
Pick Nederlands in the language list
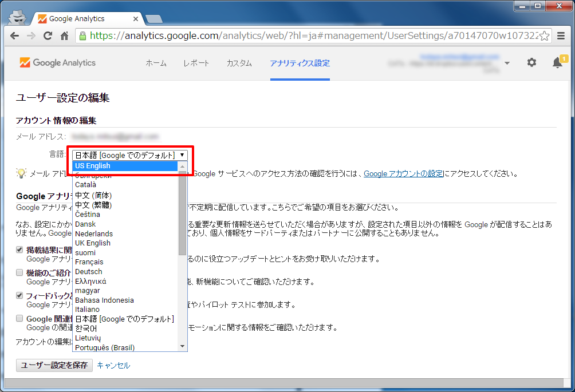pos(125,233)
